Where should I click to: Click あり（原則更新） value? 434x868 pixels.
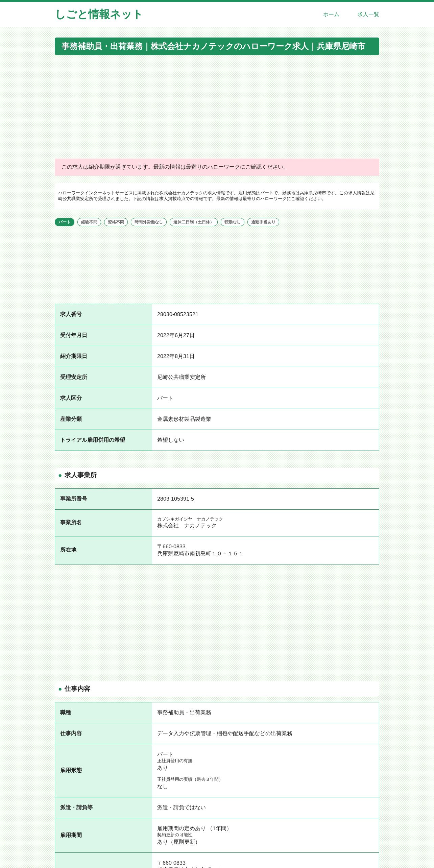click(x=179, y=842)
